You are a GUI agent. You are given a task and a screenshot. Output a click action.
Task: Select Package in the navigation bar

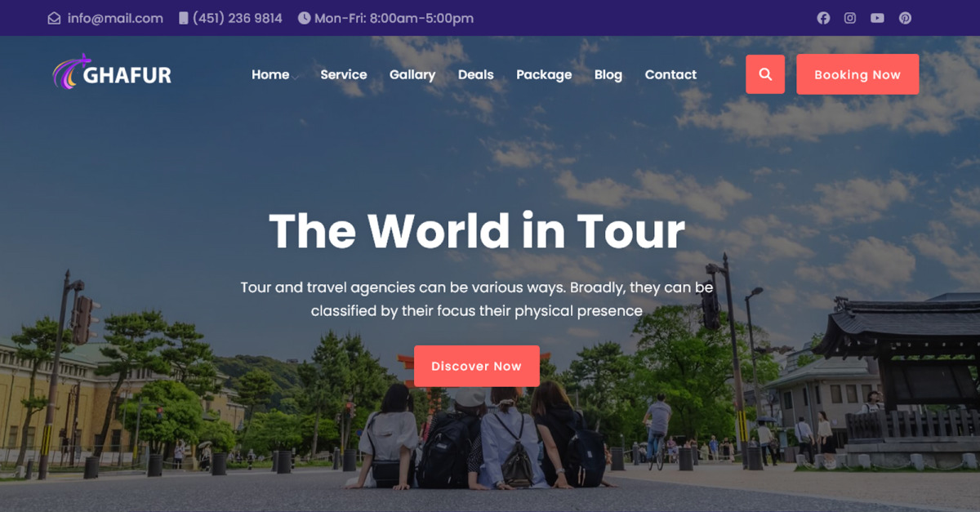[544, 74]
